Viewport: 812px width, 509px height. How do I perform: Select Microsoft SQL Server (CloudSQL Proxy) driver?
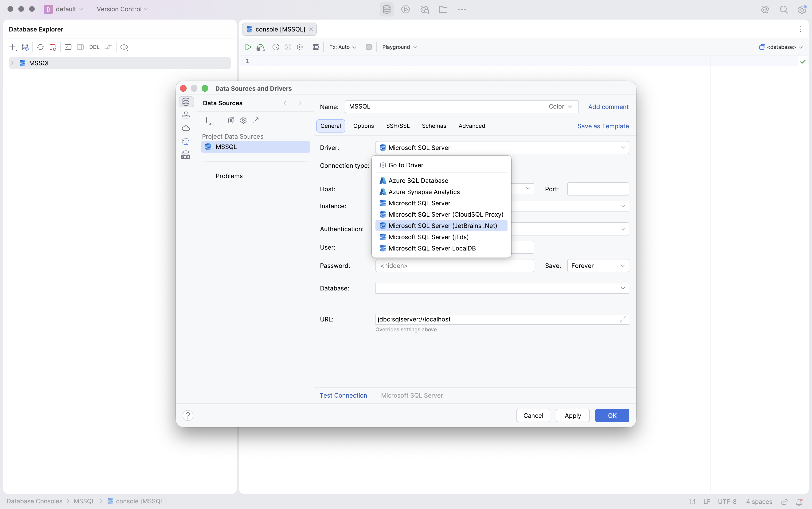[441, 215]
